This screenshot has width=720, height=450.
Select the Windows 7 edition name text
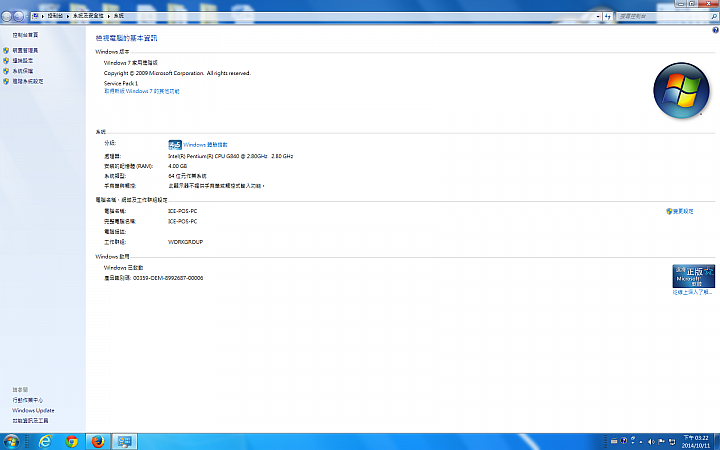(x=131, y=63)
